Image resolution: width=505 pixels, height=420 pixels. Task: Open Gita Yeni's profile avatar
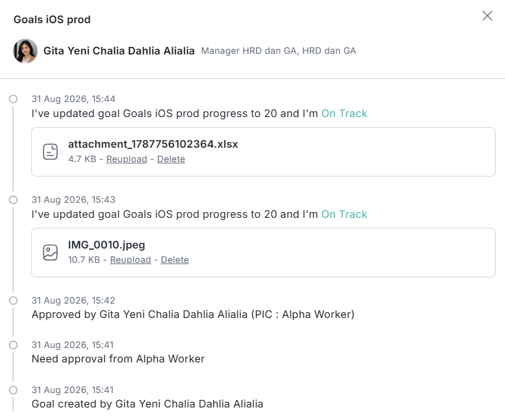(x=25, y=51)
